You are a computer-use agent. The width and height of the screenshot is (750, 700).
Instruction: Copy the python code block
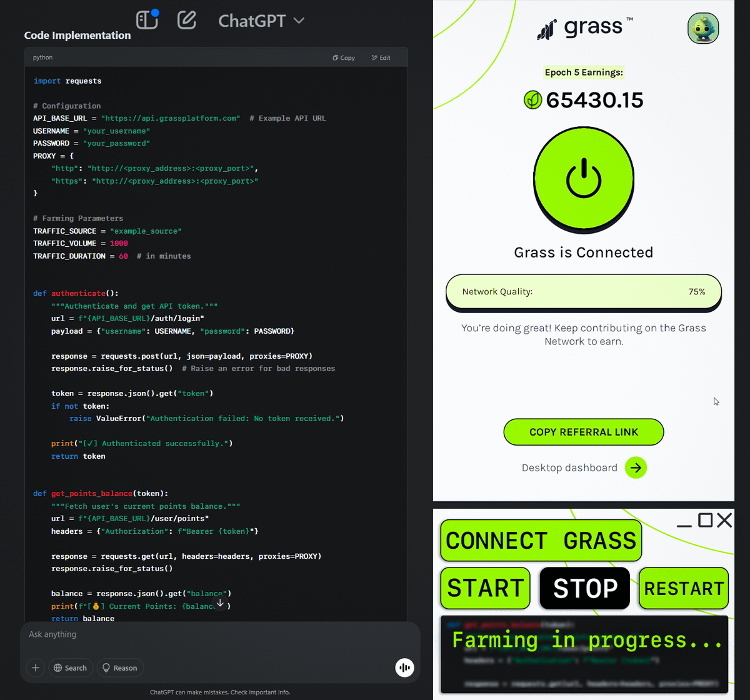[344, 57]
